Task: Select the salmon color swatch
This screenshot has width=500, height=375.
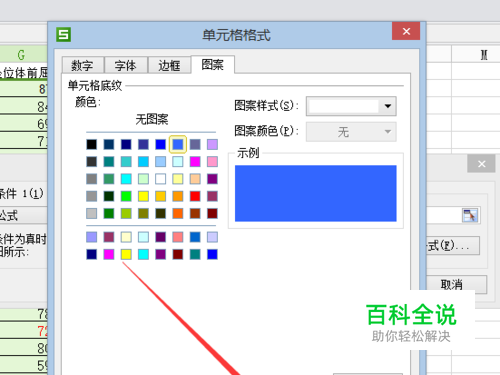Action: [178, 237]
